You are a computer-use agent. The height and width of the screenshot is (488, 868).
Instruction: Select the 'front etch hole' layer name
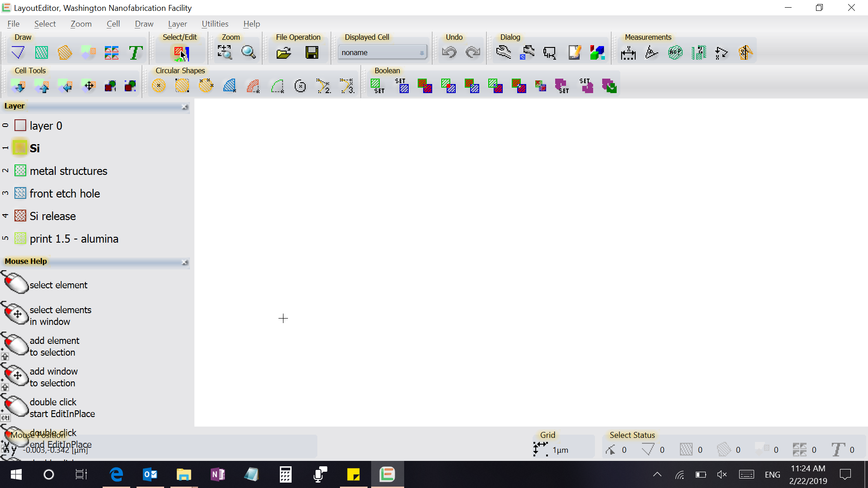tap(65, 194)
